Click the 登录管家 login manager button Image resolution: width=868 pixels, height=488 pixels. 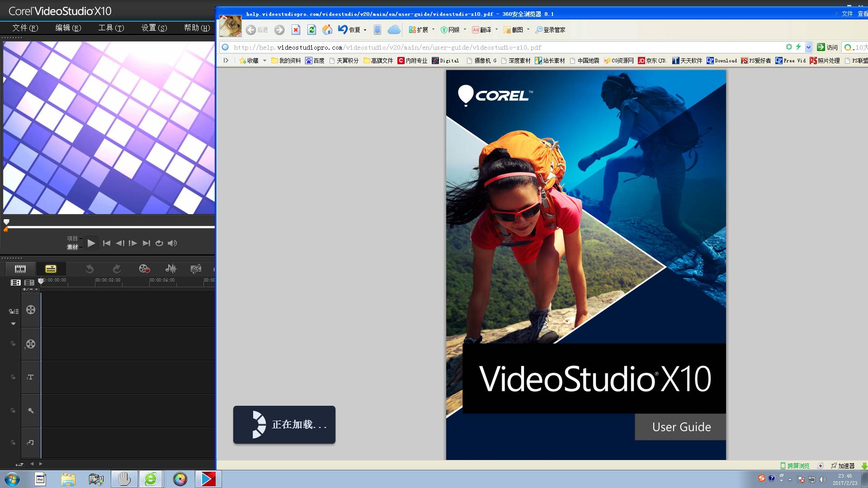(x=550, y=30)
